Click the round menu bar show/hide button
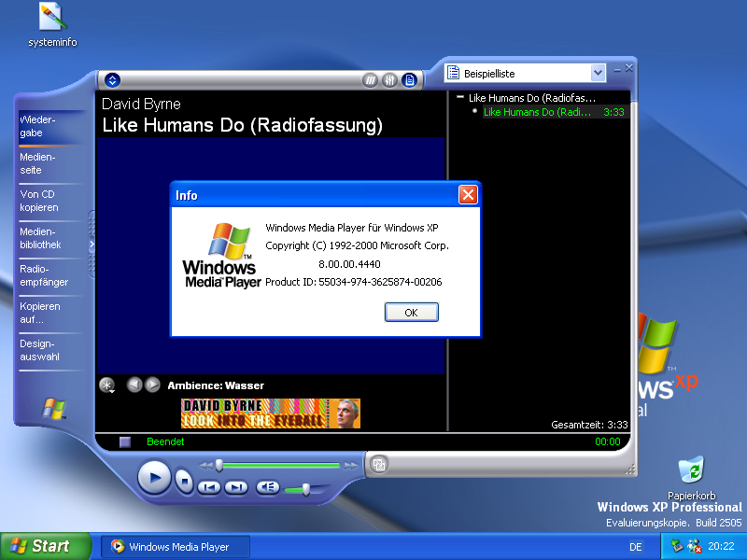Image resolution: width=747 pixels, height=560 pixels. [x=112, y=80]
